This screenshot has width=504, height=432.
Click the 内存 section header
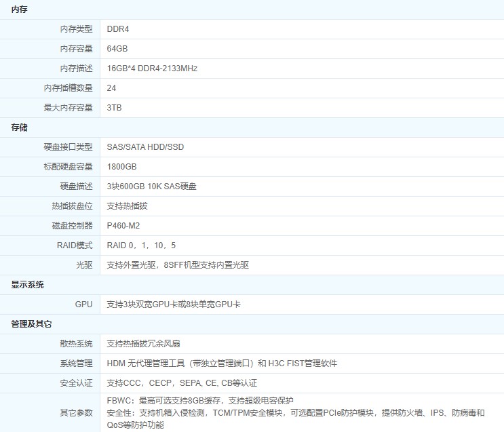(20, 9)
